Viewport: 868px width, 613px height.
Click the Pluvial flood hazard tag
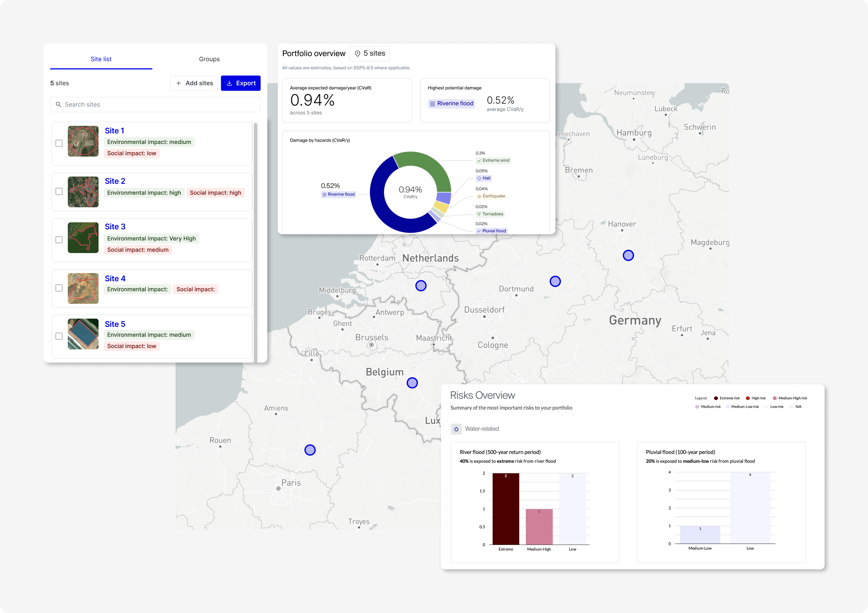pyautogui.click(x=492, y=231)
